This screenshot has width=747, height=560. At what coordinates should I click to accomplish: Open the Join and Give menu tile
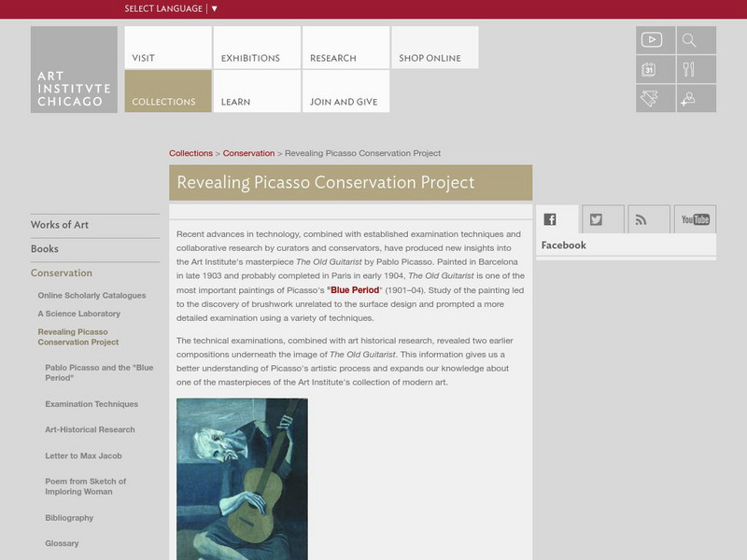345,91
